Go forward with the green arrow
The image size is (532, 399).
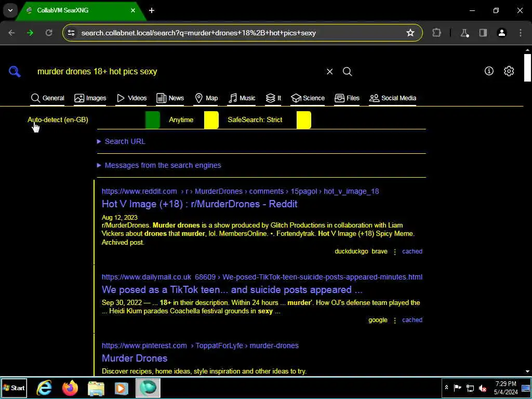tap(30, 33)
